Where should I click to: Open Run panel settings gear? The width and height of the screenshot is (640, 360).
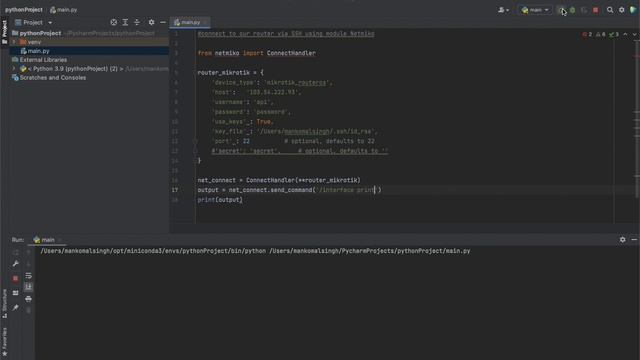click(622, 240)
